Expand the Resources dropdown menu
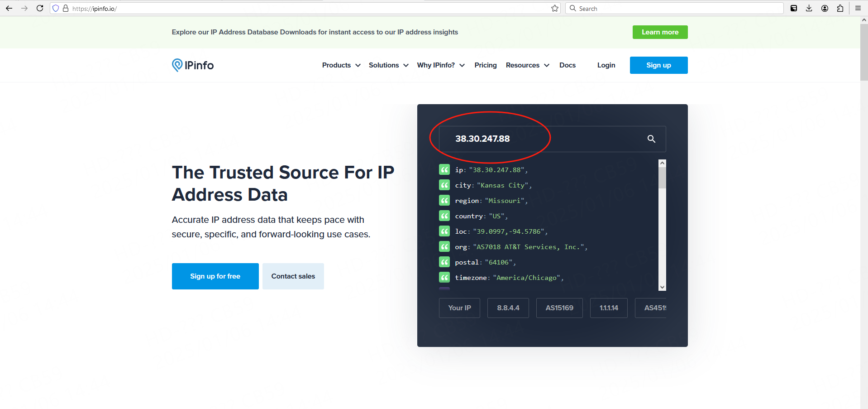Screen dimensions: 868x409 click(527, 65)
